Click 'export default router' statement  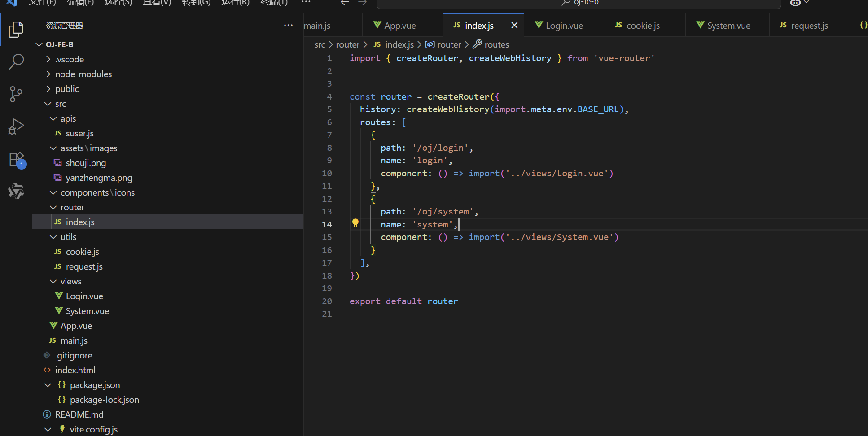coord(404,301)
